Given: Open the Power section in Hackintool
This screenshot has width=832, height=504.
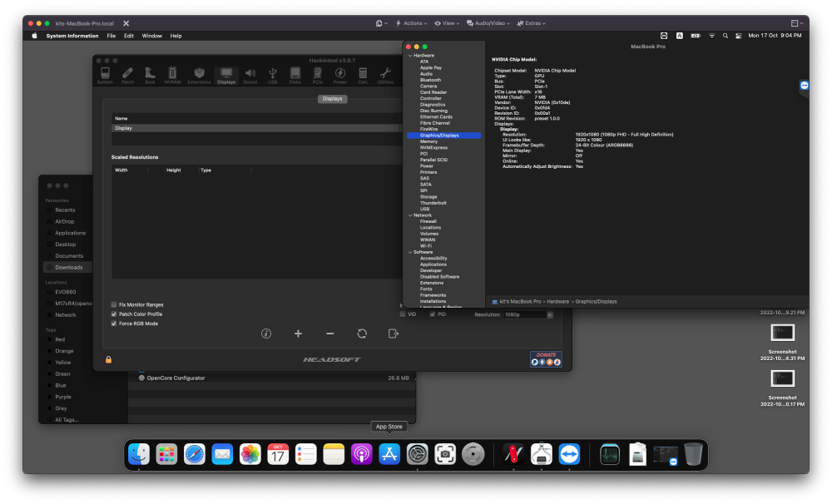Looking at the screenshot, I should click(340, 76).
